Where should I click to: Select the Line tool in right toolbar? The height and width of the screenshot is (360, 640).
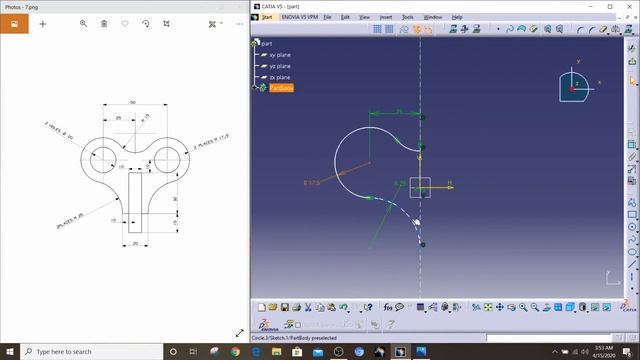point(632,264)
